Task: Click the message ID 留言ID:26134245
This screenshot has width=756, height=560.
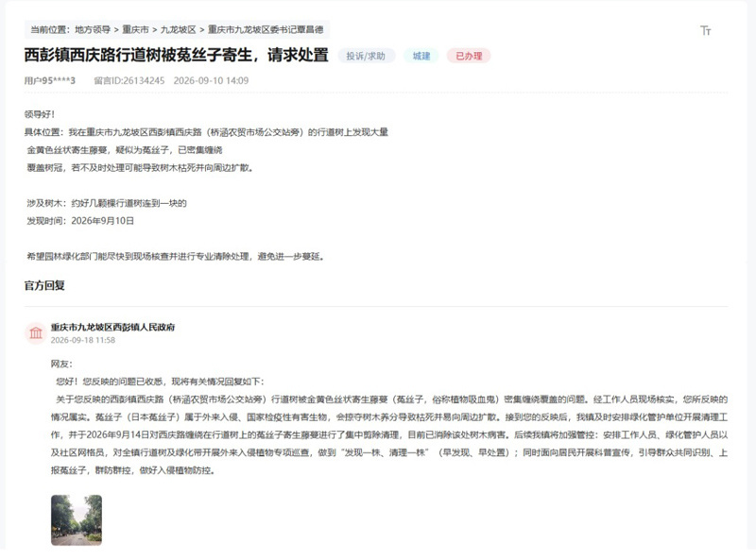Action: click(129, 80)
